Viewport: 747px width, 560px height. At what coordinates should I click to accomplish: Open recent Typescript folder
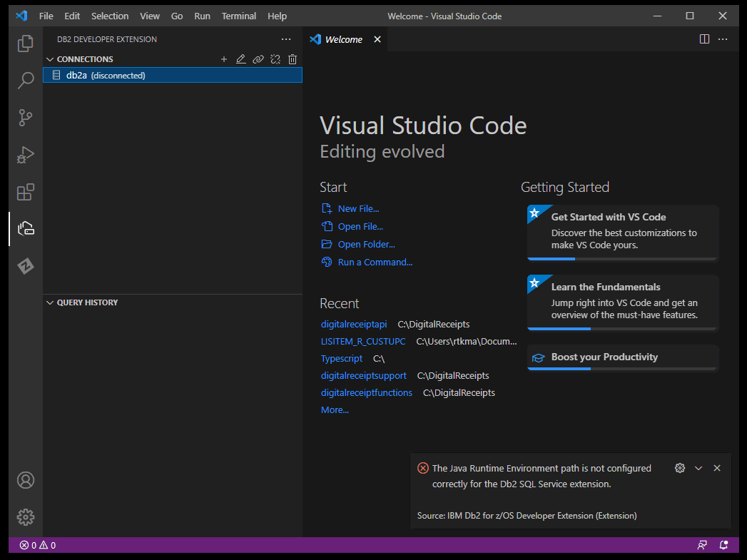pos(342,359)
